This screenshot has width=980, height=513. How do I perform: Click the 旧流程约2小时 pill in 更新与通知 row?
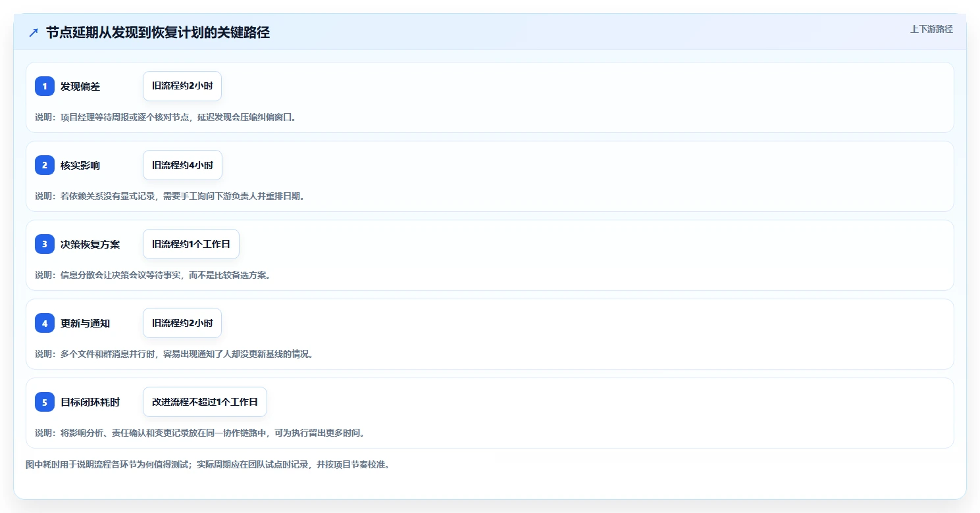pyautogui.click(x=182, y=323)
